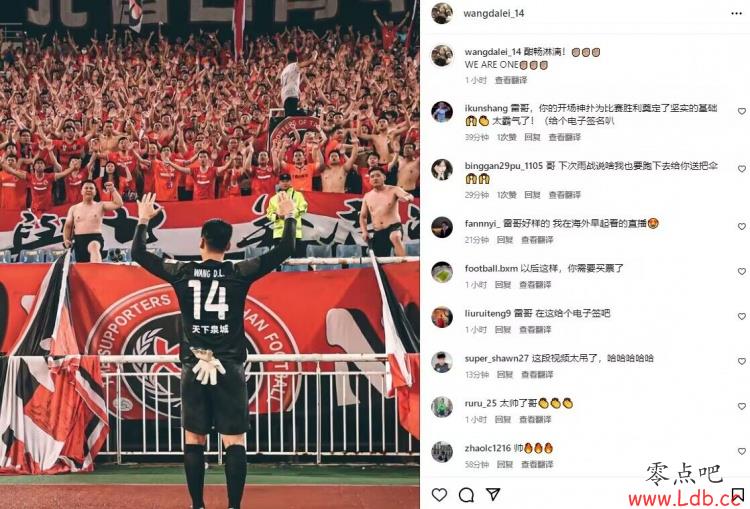Open wangdalei_14 header profile avatar
Image resolution: width=750 pixels, height=509 pixels.
(442, 13)
